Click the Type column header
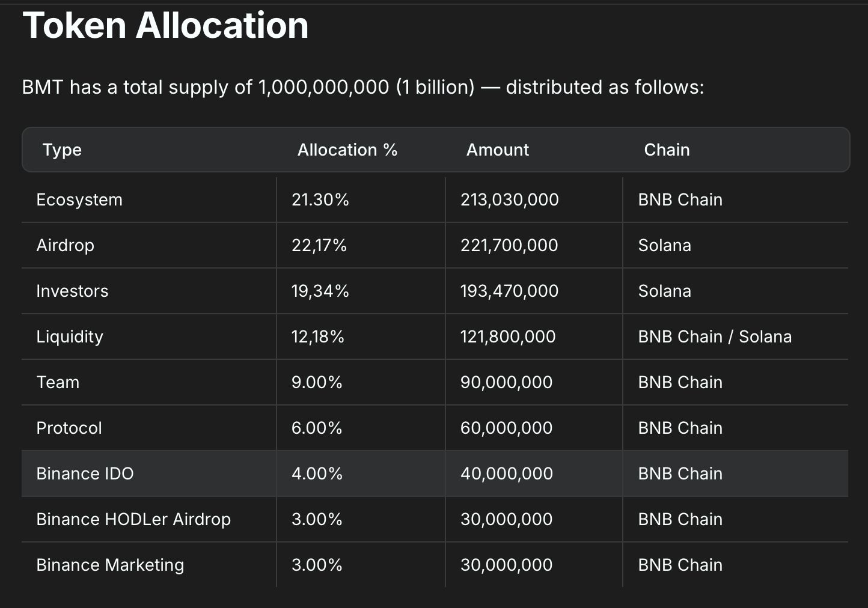The image size is (868, 608). (62, 150)
